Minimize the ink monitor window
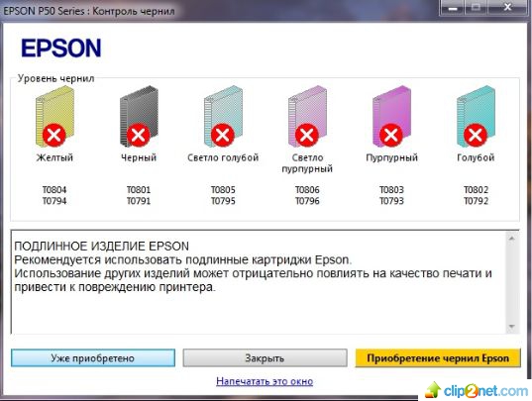Image resolution: width=532 pixels, height=401 pixels. point(452,8)
